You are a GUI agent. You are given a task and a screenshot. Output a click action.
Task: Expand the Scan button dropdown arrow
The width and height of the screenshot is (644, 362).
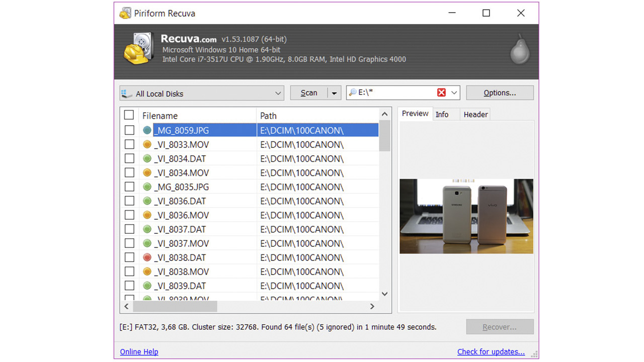pos(334,93)
